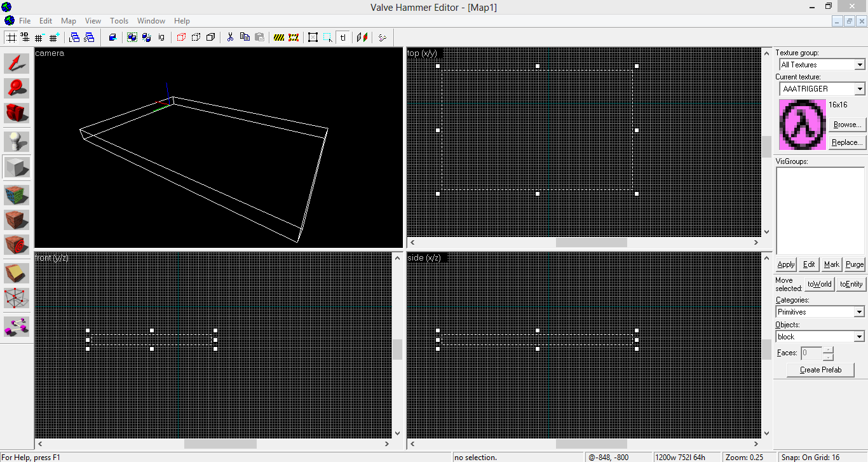Image resolution: width=868 pixels, height=462 pixels.
Task: Click the load window state icon
Action: (74, 37)
